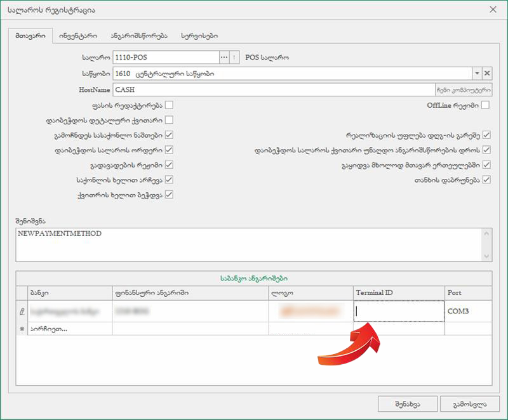508x420 pixels.
Task: Open the სალარო lookup with the ellipsis button
Action: [224, 58]
